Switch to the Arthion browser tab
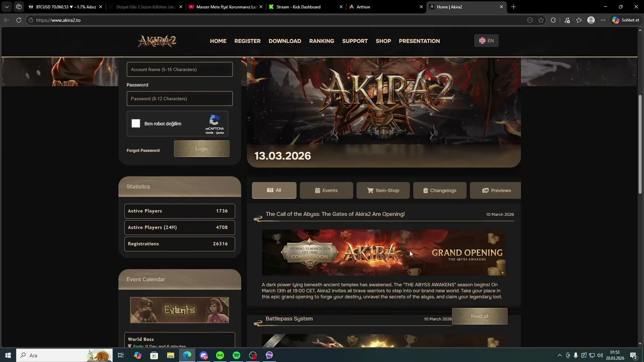Image resolution: width=644 pixels, height=362 pixels. pos(385,7)
